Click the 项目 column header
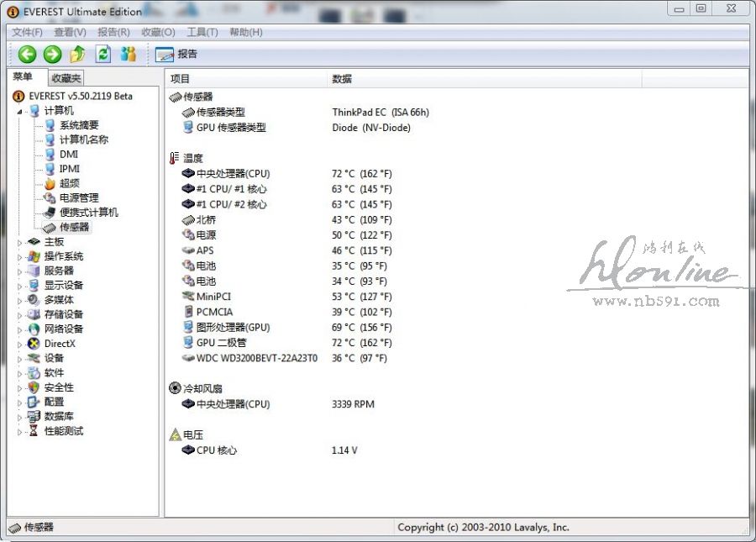 click(x=181, y=79)
